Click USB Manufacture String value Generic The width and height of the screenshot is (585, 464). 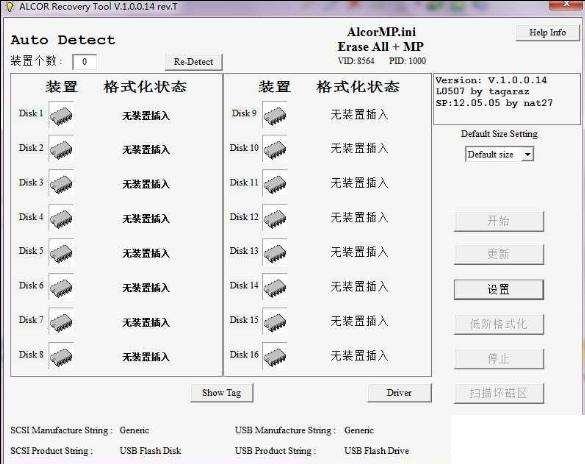[359, 430]
